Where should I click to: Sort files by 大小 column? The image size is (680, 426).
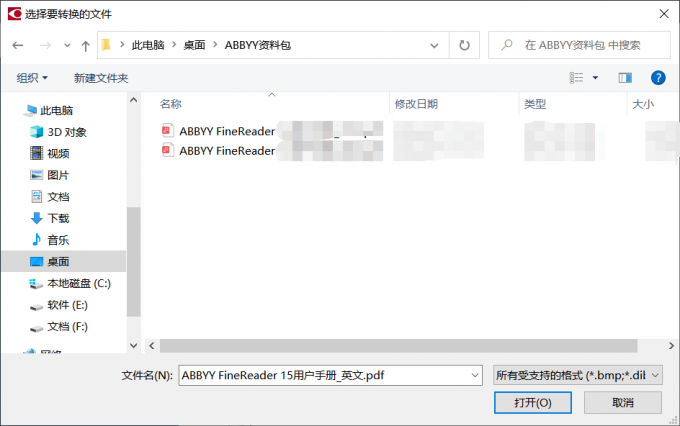coord(643,104)
